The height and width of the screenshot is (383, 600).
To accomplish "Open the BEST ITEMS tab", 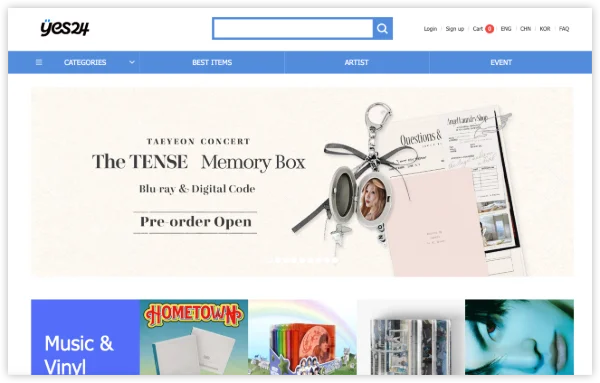I will [x=212, y=62].
